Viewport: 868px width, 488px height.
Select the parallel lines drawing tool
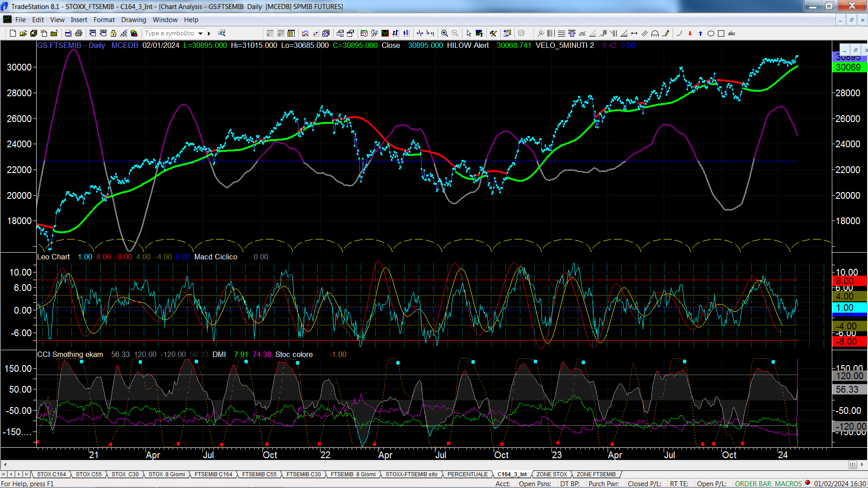645,33
